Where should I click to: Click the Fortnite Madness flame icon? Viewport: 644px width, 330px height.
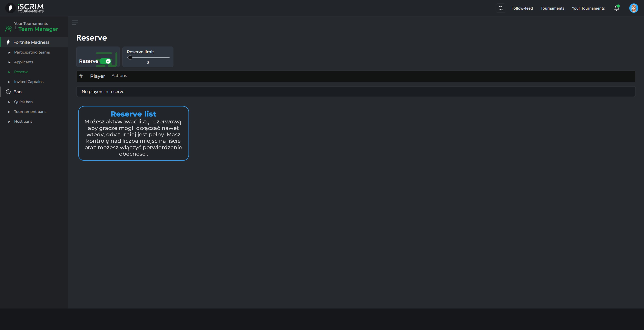(x=8, y=42)
